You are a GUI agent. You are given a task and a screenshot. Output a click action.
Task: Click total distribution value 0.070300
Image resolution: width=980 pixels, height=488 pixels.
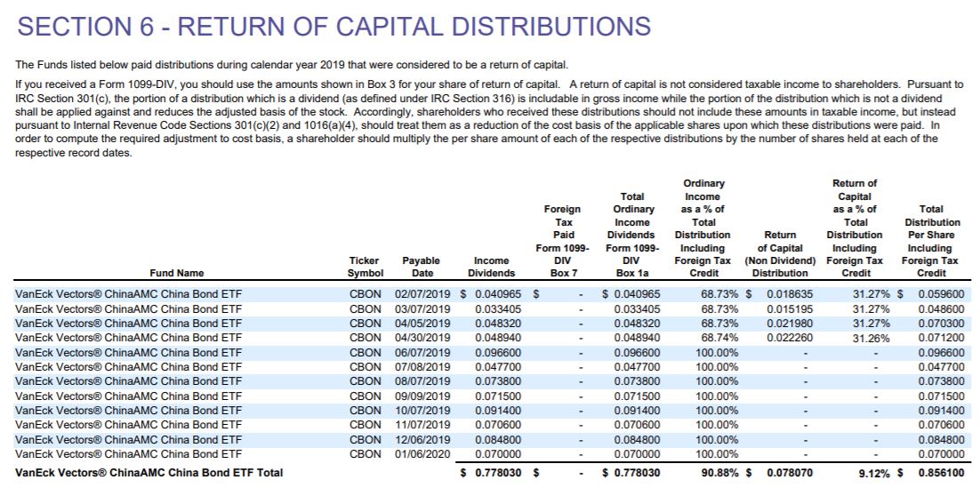tap(941, 323)
